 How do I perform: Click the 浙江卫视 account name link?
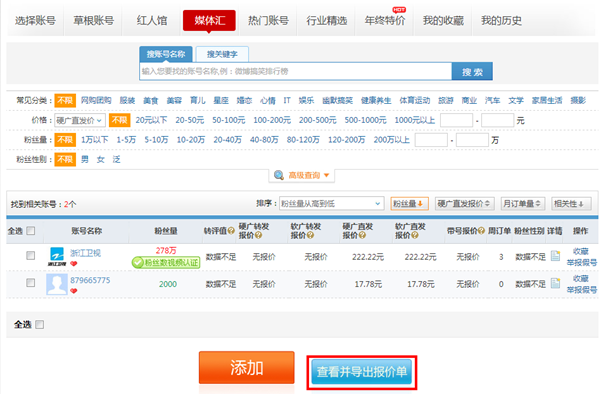click(85, 253)
